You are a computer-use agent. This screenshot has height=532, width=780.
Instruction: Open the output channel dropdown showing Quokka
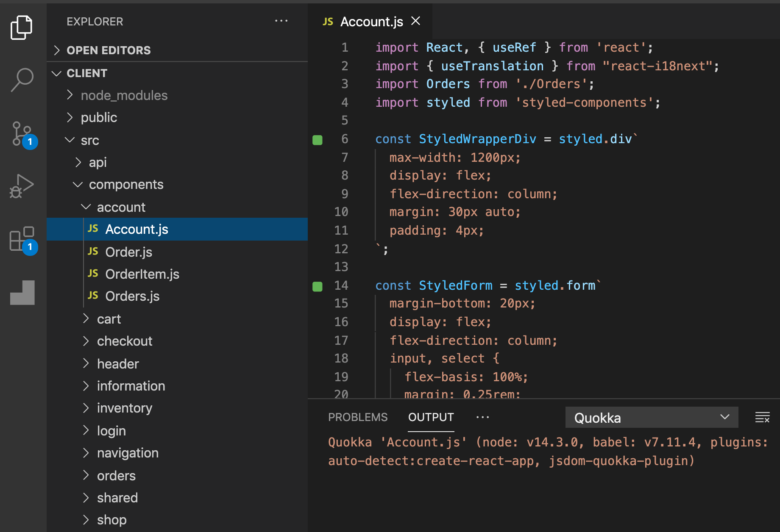click(x=651, y=417)
